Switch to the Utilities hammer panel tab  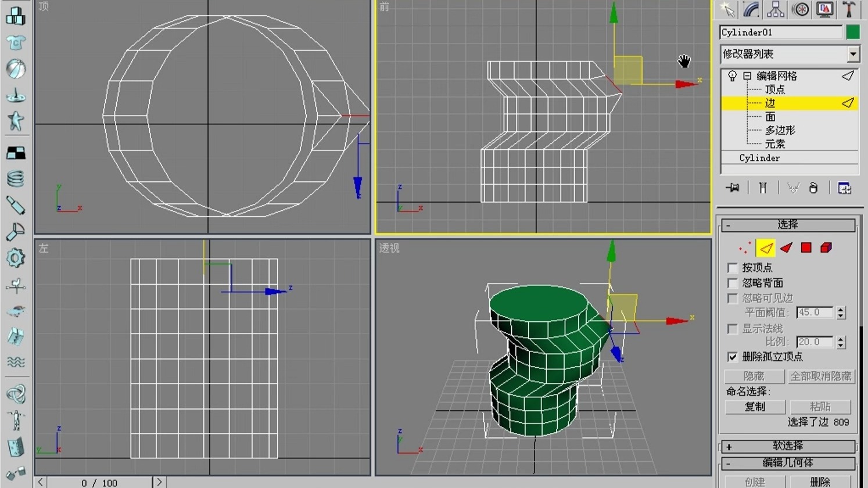pos(849,9)
